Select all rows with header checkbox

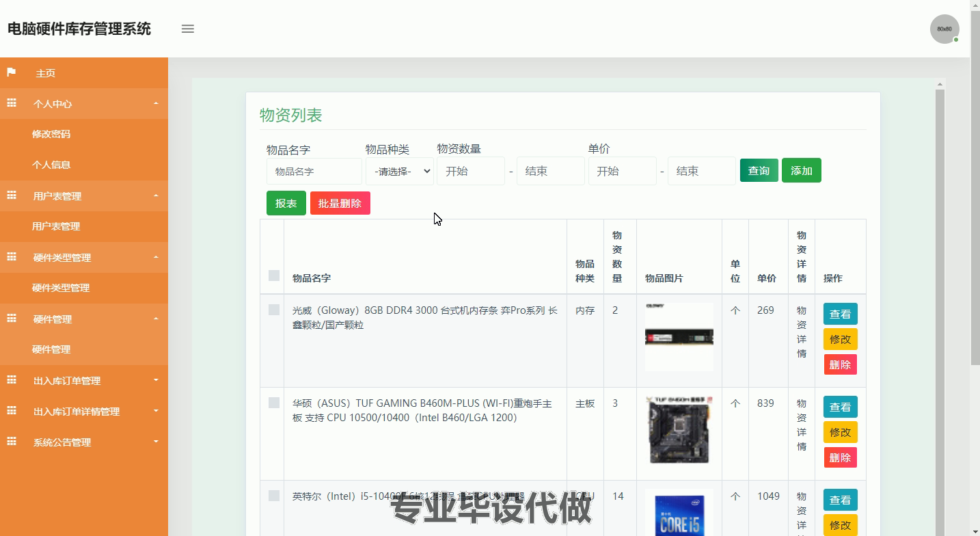point(274,276)
